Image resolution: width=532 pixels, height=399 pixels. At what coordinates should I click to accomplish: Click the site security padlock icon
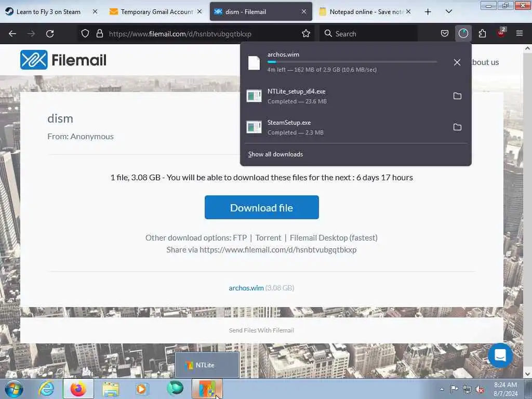click(x=99, y=33)
